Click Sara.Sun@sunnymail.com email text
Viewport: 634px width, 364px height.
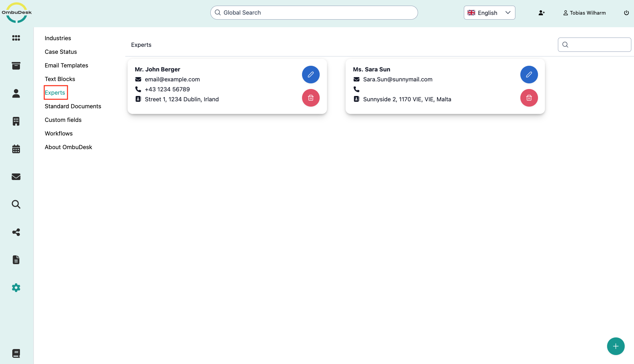pyautogui.click(x=398, y=79)
